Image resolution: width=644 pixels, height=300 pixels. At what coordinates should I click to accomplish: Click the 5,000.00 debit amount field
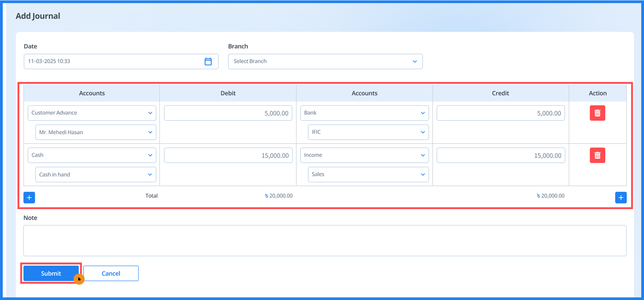(x=228, y=113)
